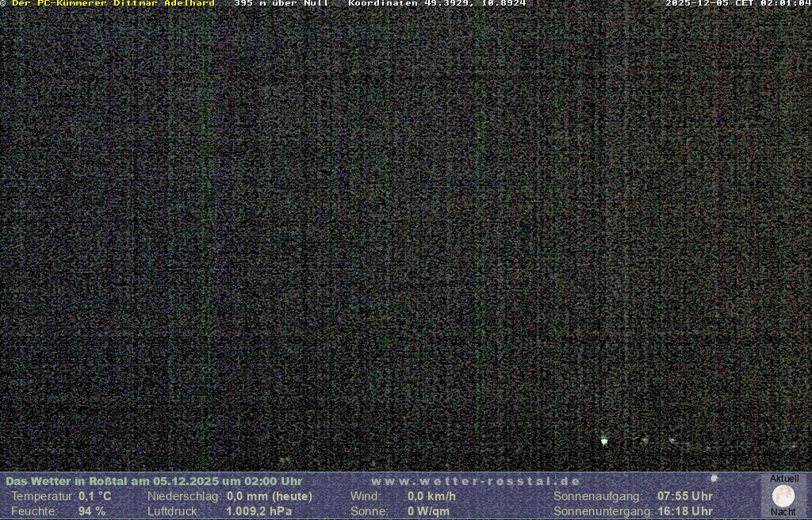Image resolution: width=812 pixels, height=520 pixels.
Task: Click the wind speed 0,0 km/h
Action: 431,496
